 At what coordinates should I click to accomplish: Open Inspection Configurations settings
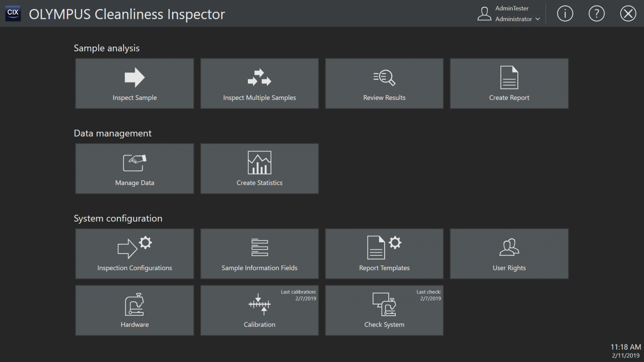[x=134, y=254]
